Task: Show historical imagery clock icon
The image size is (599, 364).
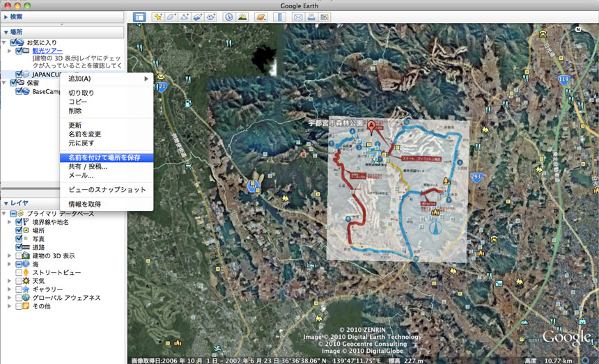Action: 229,17
